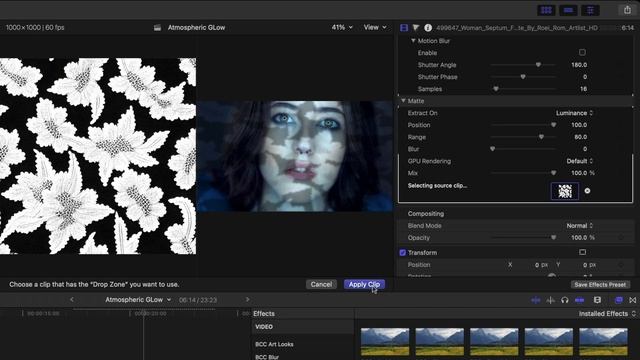Go forward in timeline history
This screenshot has width=640, height=360.
coord(247,300)
